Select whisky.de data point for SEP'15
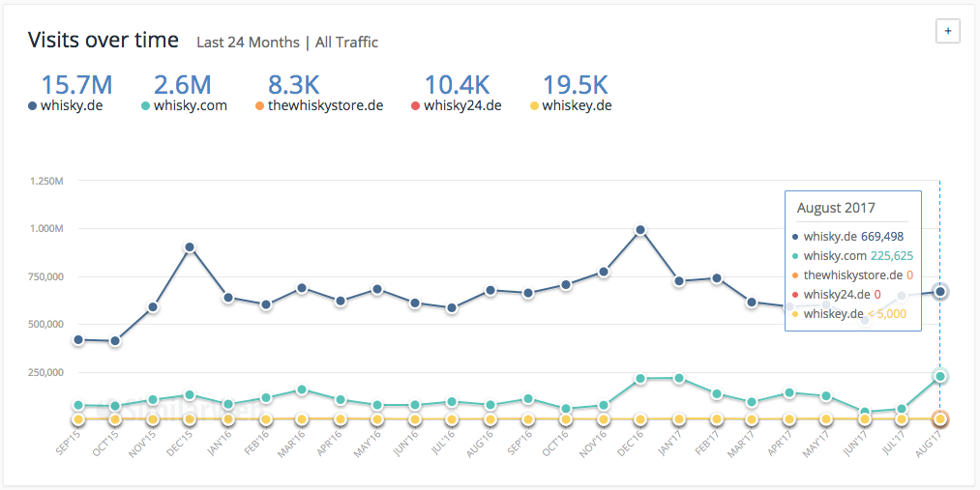 coord(78,340)
